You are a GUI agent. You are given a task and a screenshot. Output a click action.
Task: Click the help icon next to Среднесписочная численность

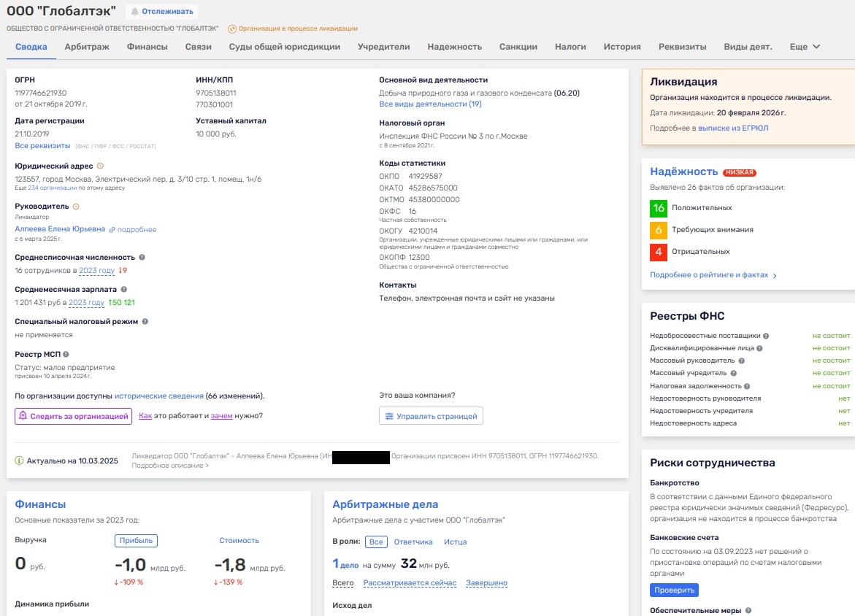pos(142,258)
